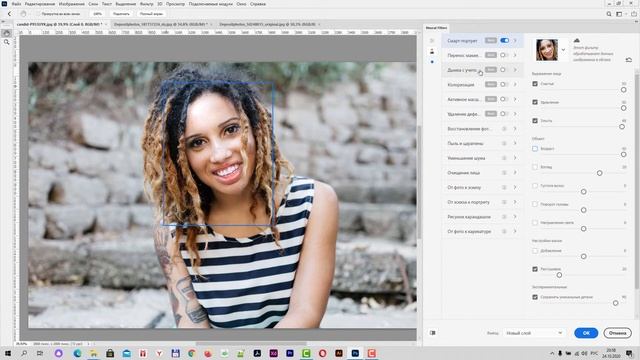Toggle the preview icon at panel bottom left

tap(433, 333)
